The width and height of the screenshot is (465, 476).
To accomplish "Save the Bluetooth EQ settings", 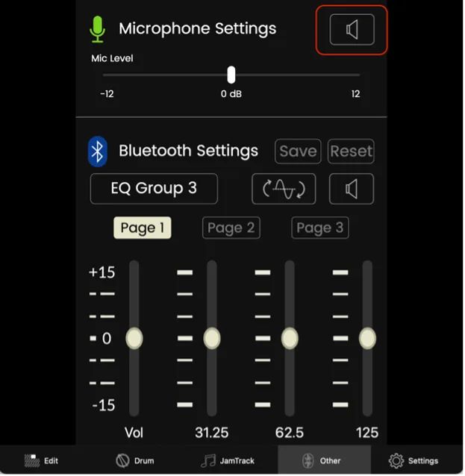I will tap(299, 151).
